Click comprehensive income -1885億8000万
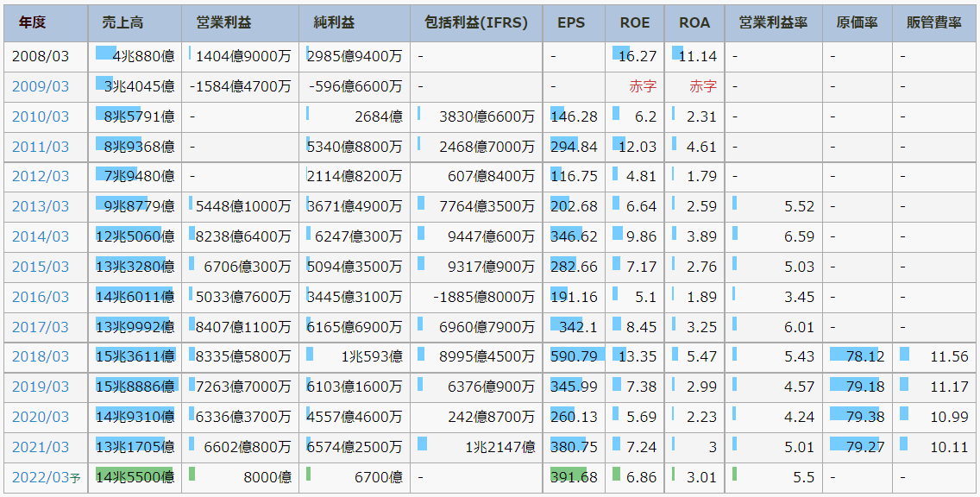 tap(484, 297)
